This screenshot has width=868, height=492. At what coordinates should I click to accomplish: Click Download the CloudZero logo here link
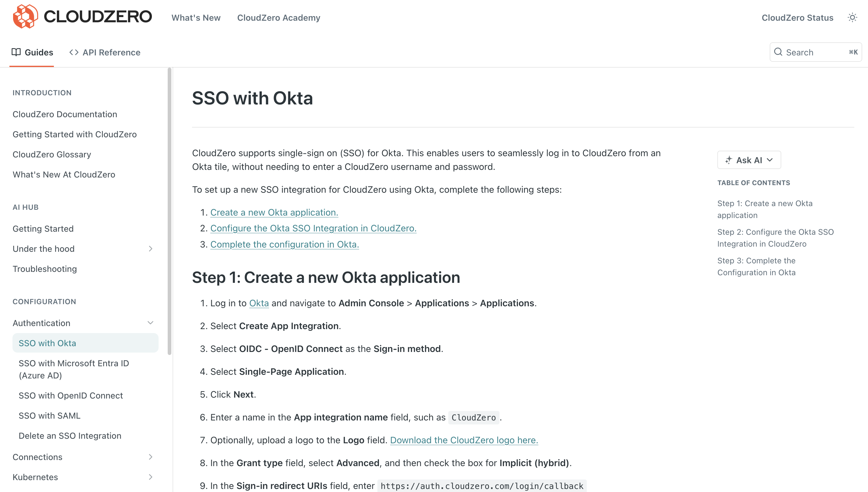464,440
